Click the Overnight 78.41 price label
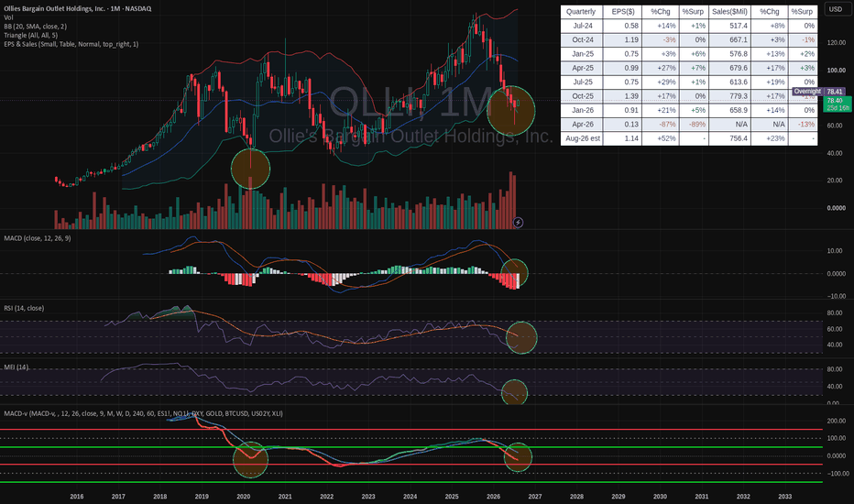 818,92
